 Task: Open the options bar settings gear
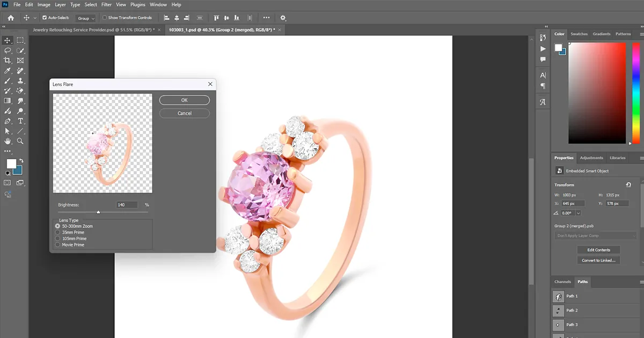pyautogui.click(x=283, y=18)
